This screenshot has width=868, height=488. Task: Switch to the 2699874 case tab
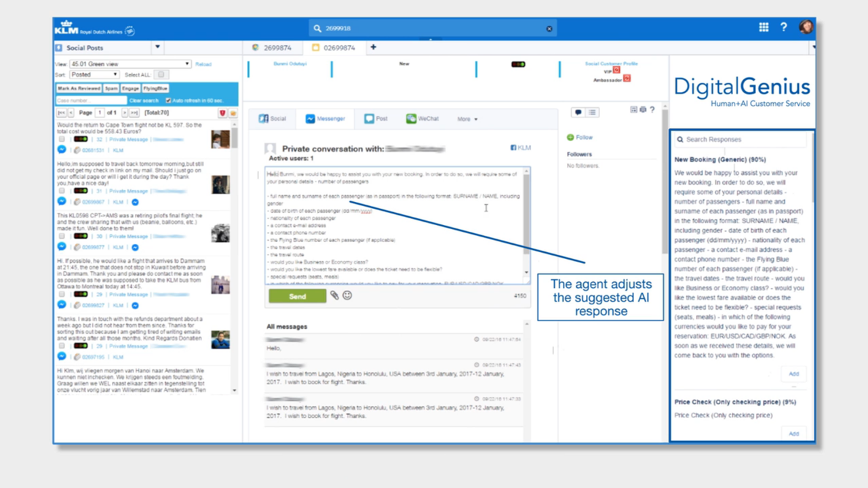click(271, 47)
